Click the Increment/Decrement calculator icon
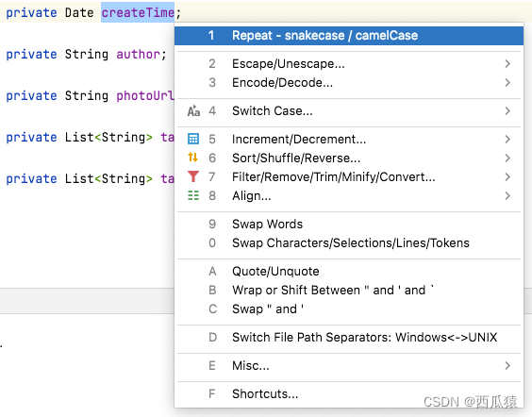This screenshot has width=532, height=417. 193,139
